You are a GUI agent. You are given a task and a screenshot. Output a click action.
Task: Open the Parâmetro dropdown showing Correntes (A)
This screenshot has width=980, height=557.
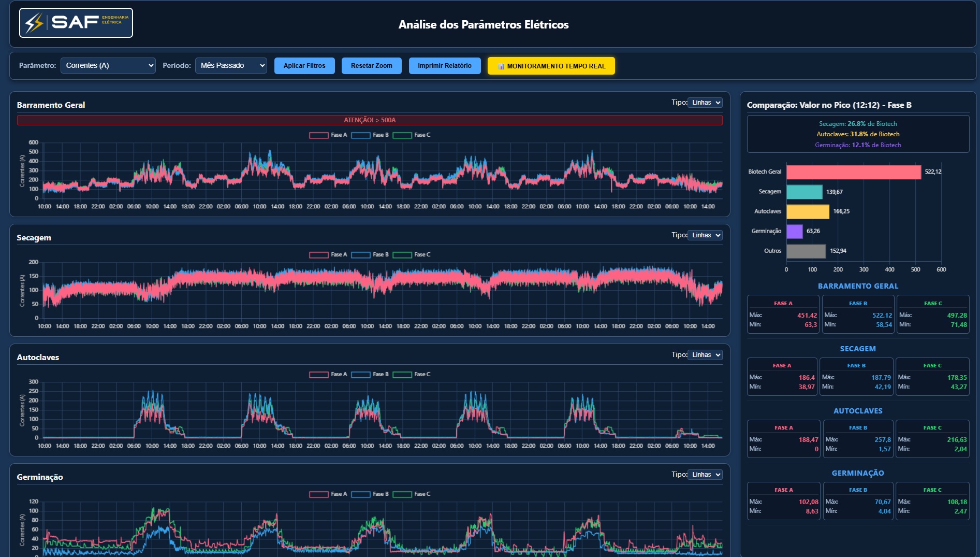coord(108,66)
